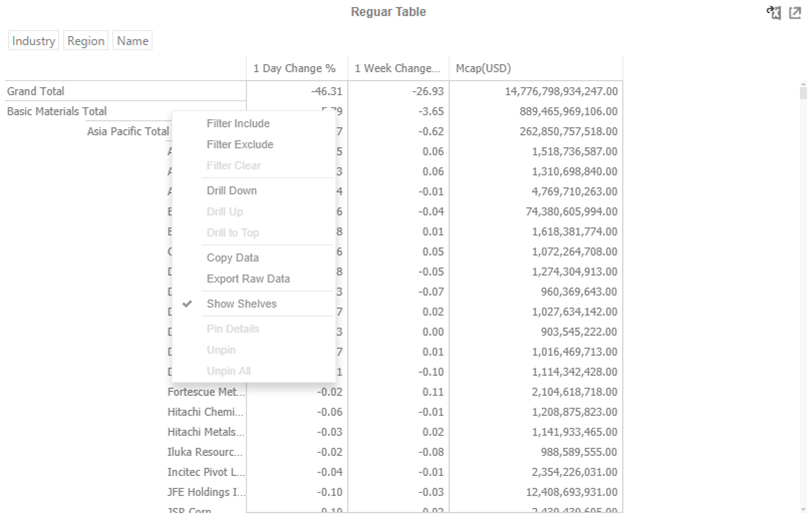Choose Export Raw Data
The width and height of the screenshot is (811, 520).
tap(248, 279)
